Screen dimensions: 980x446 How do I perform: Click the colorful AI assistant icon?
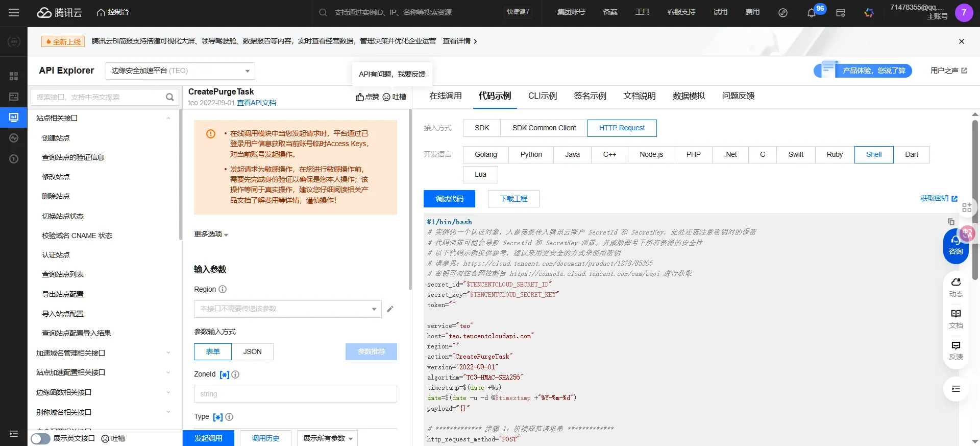869,13
